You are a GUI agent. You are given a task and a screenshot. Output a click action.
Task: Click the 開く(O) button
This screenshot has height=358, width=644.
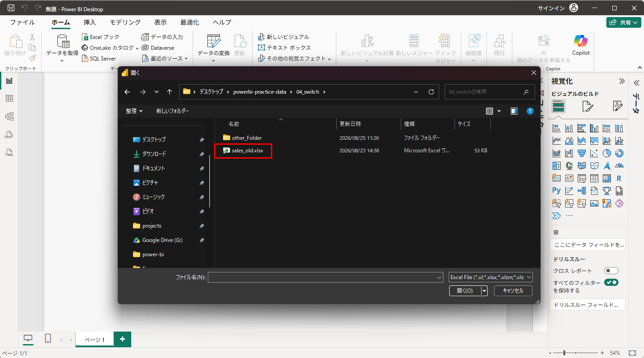(x=465, y=291)
